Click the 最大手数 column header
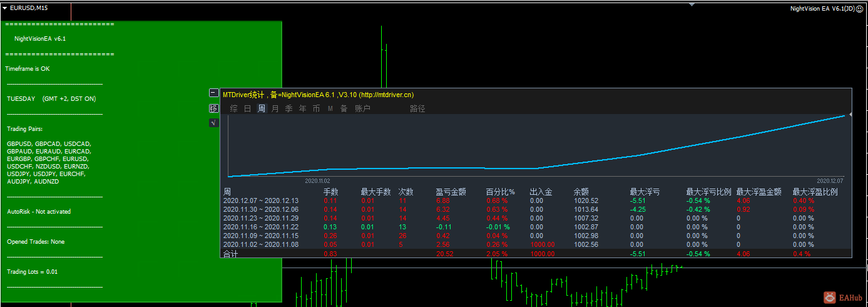 pyautogui.click(x=376, y=192)
